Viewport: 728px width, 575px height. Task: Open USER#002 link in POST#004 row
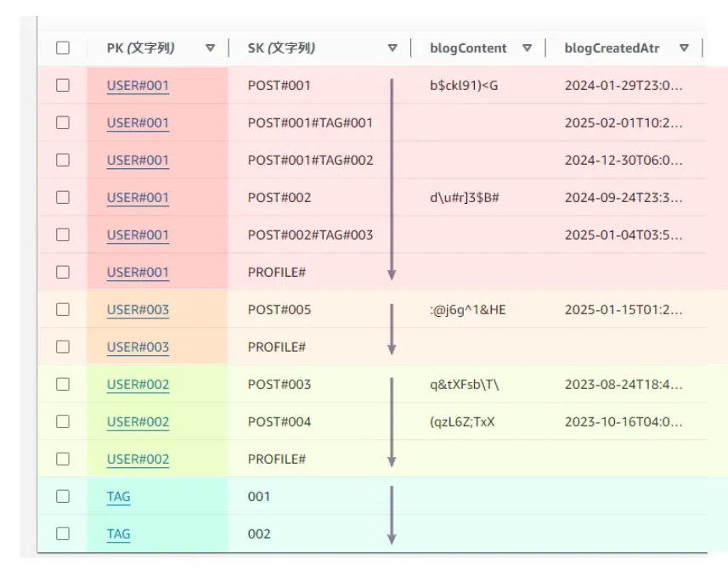[138, 422]
